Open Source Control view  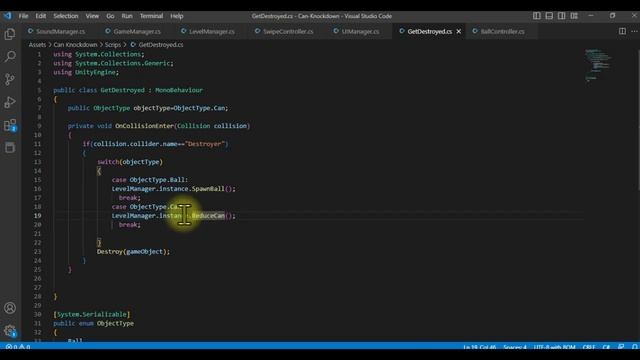[x=10, y=79]
